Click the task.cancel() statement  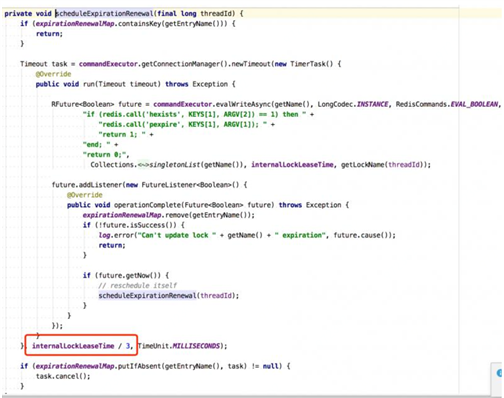pyautogui.click(x=63, y=376)
